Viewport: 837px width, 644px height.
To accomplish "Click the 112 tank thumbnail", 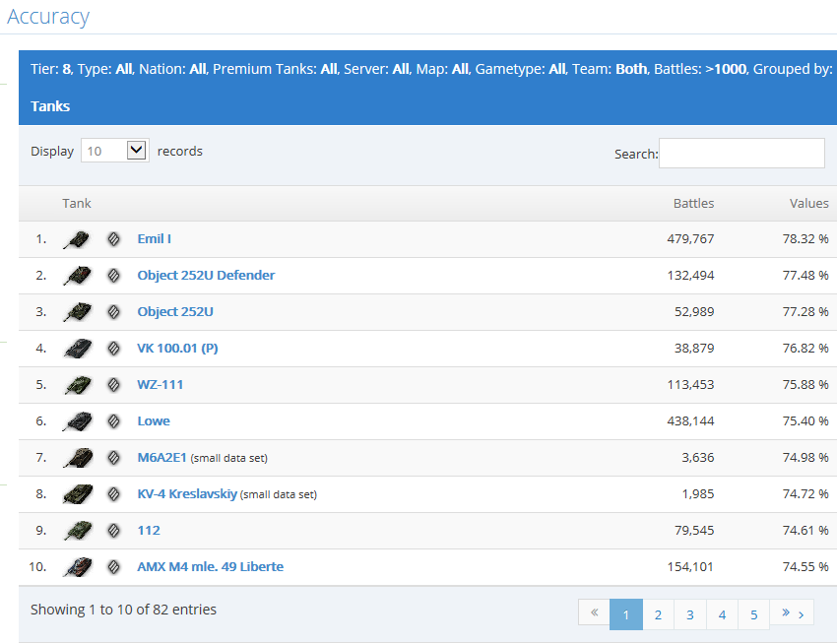I will 77,530.
